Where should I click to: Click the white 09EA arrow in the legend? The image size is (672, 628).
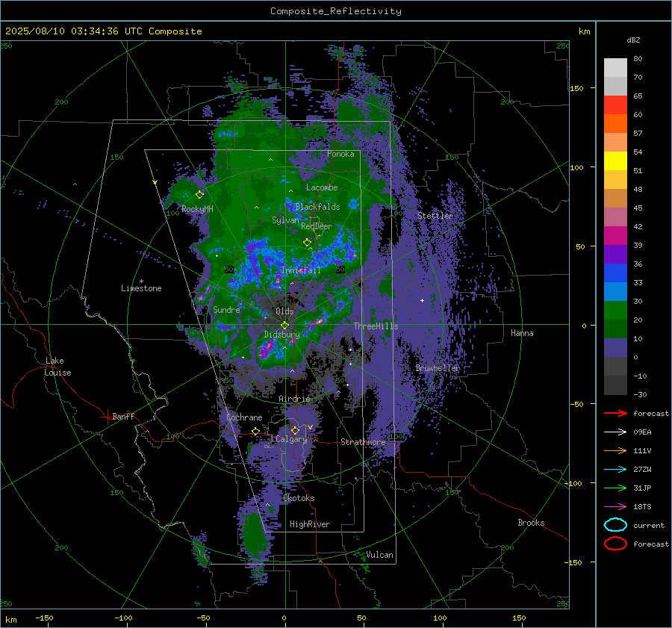[615, 432]
